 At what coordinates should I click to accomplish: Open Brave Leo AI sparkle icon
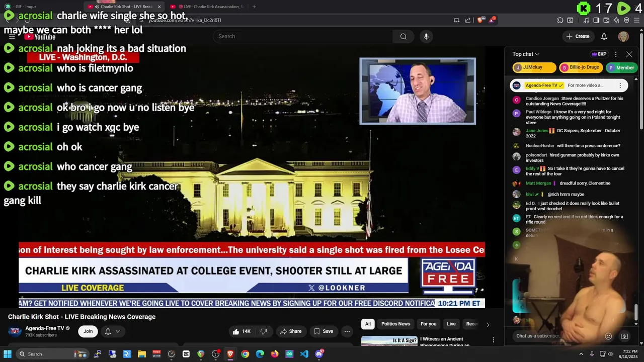point(616,20)
